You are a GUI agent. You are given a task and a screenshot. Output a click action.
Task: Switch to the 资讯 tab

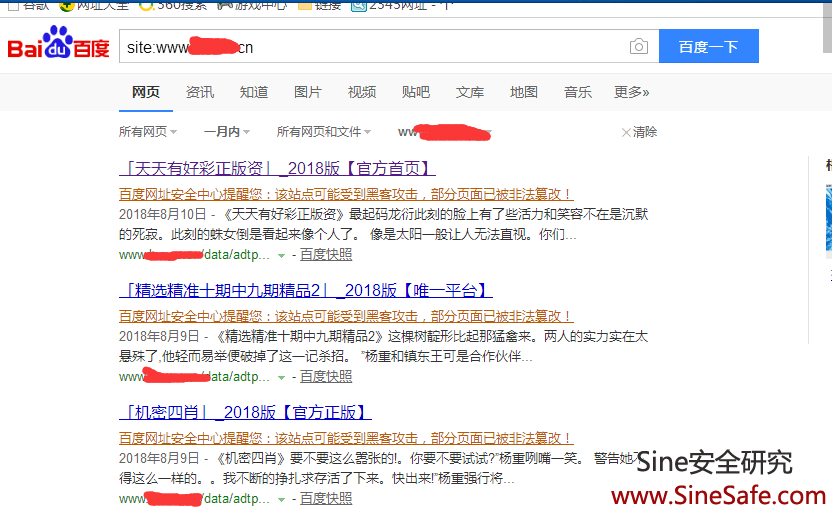(x=200, y=92)
